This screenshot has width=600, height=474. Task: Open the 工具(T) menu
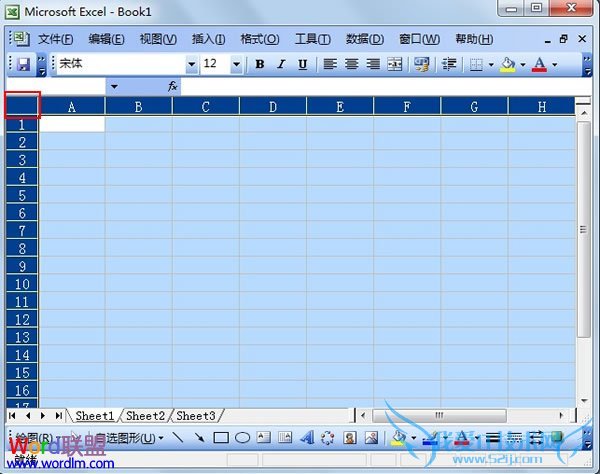pyautogui.click(x=313, y=39)
